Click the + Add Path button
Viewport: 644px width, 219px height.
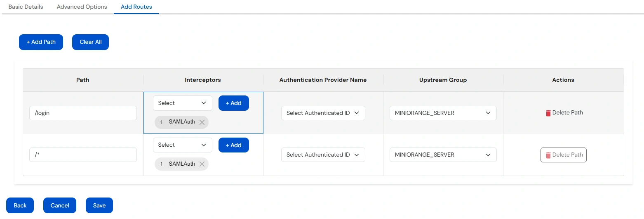tap(41, 42)
